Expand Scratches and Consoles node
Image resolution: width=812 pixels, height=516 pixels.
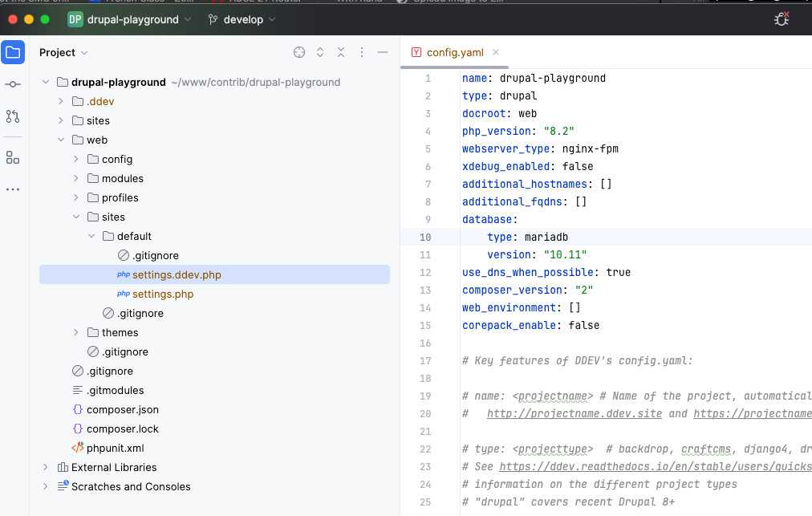[46, 486]
